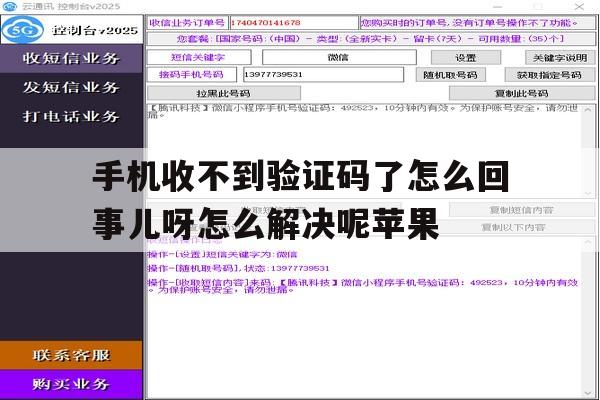
Task: Close the 云通讯 控制台 window
Action: tap(579, 7)
